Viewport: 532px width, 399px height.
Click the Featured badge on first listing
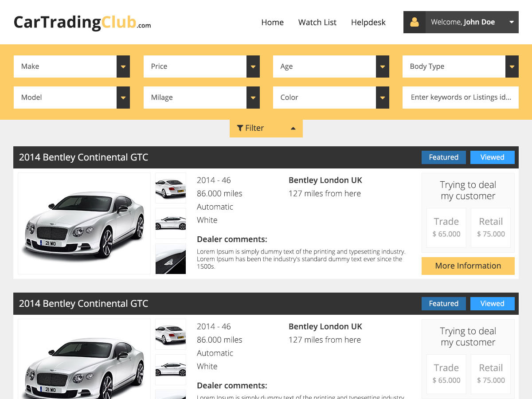(444, 157)
